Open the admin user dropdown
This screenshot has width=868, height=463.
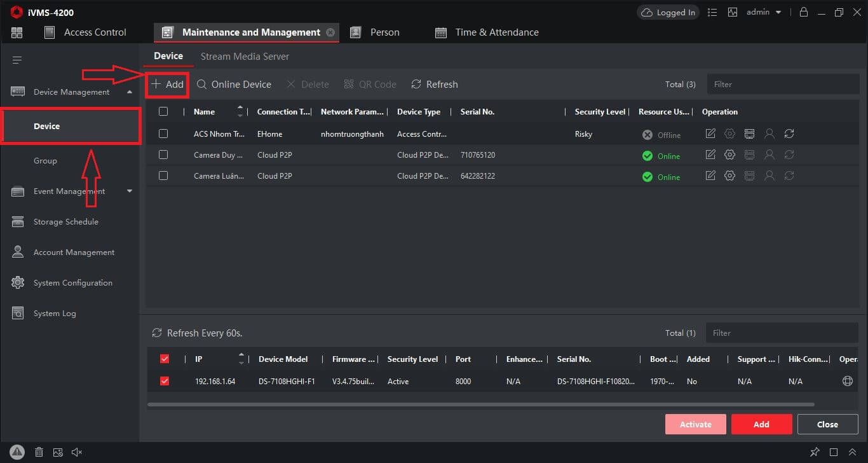click(764, 12)
